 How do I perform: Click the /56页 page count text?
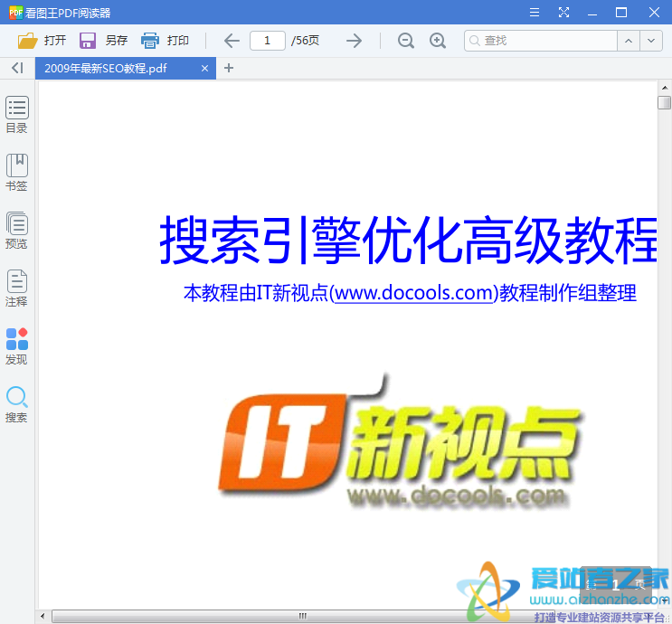305,41
